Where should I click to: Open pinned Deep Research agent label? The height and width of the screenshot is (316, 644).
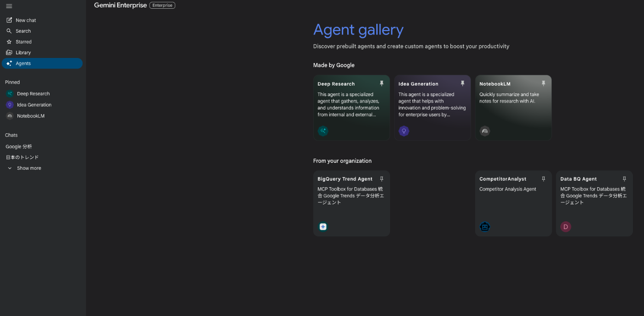click(x=33, y=94)
